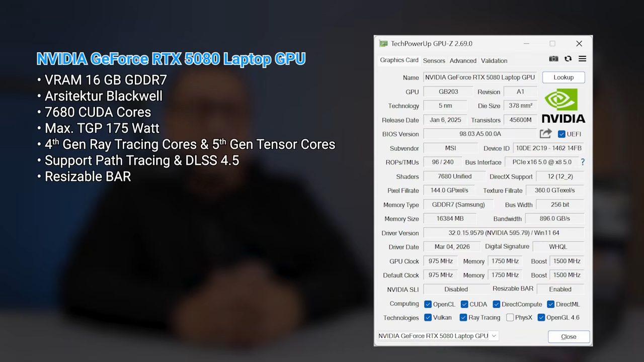Image resolution: width=644 pixels, height=362 pixels.
Task: Click the NVIDIA logo in GPU-Z
Action: coord(563,106)
